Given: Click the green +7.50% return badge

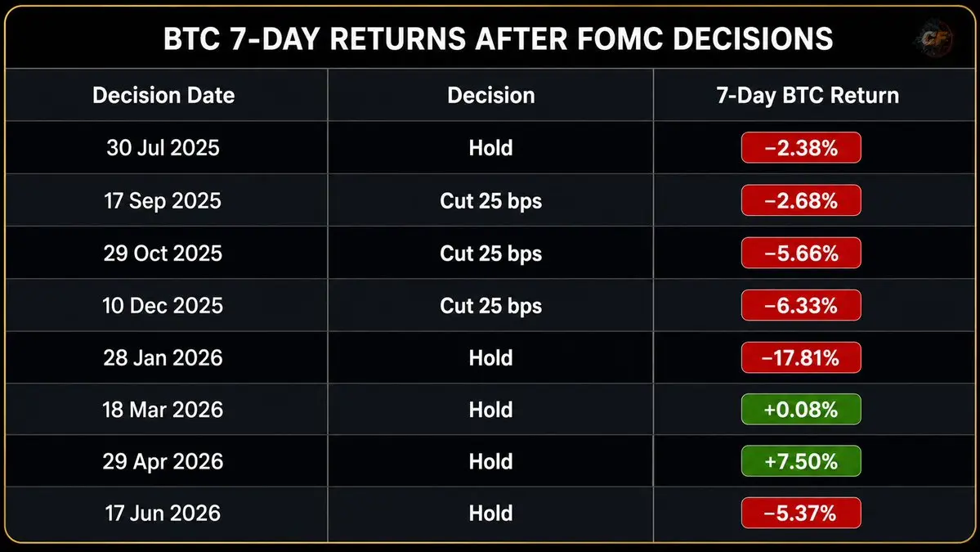Looking at the screenshot, I should [x=801, y=461].
